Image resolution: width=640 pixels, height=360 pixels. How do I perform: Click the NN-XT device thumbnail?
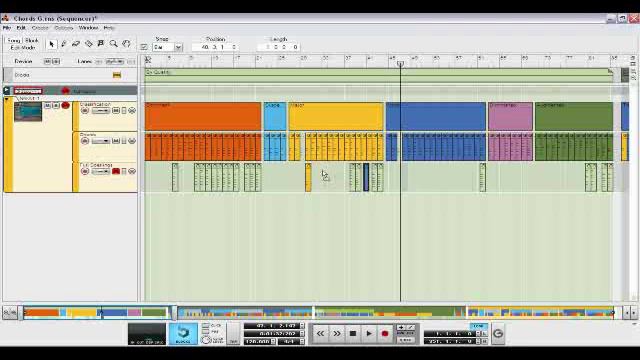click(28, 112)
